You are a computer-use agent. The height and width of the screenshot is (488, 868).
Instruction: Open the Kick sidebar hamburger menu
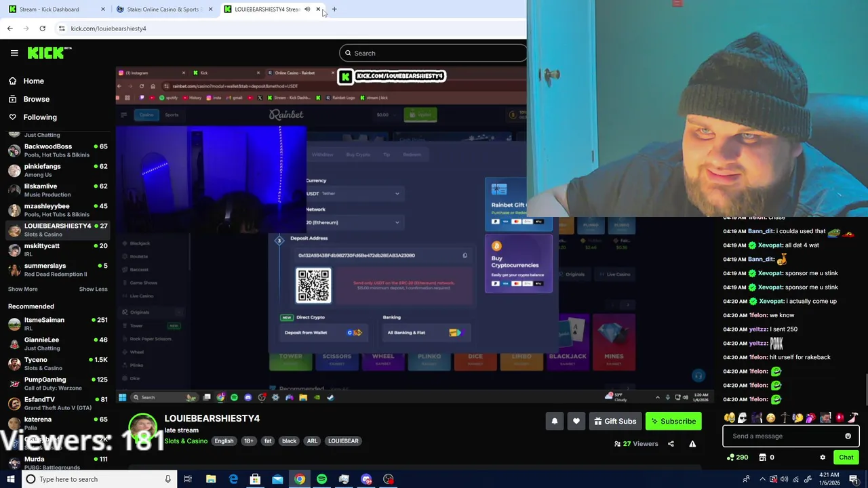14,53
